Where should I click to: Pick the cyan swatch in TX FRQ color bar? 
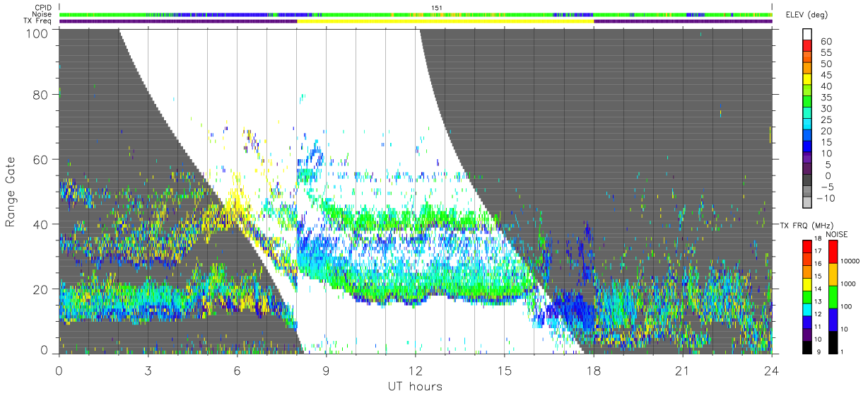coord(807,309)
